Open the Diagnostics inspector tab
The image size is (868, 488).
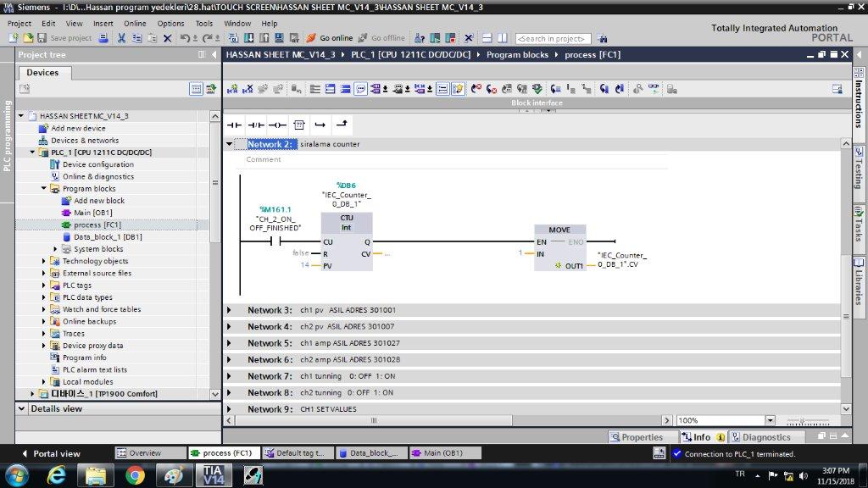click(x=760, y=437)
